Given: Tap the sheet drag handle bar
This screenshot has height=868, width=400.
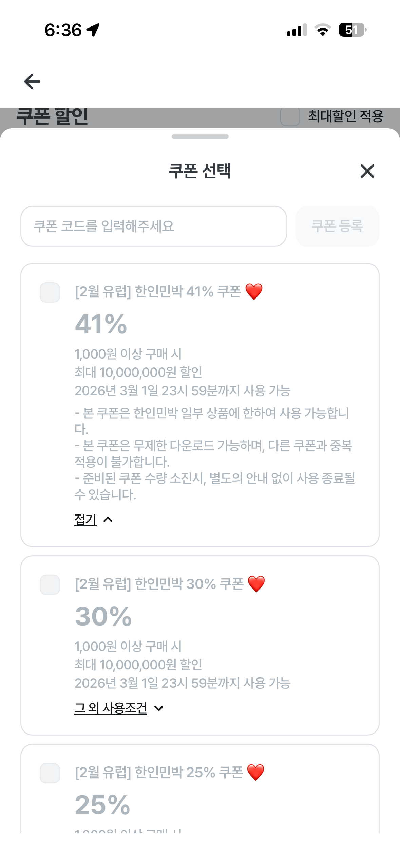Looking at the screenshot, I should 200,137.
